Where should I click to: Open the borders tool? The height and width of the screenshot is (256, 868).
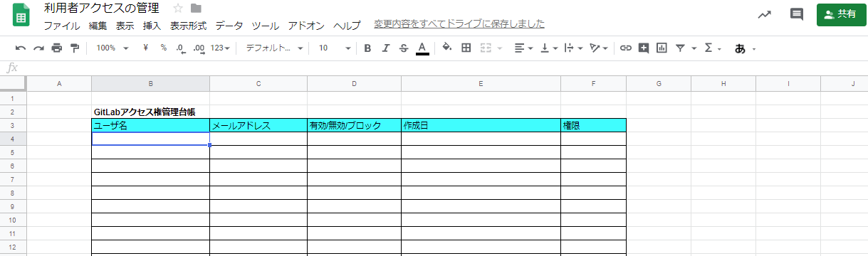coord(466,48)
